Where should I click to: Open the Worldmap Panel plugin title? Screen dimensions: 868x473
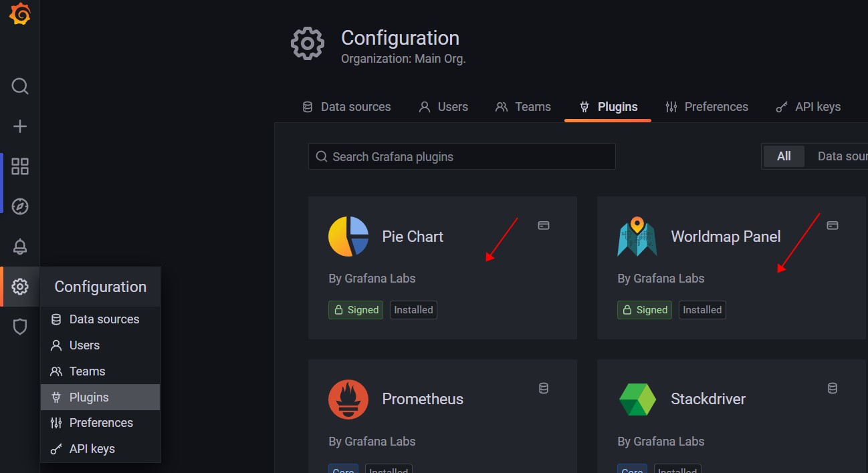pyautogui.click(x=726, y=236)
